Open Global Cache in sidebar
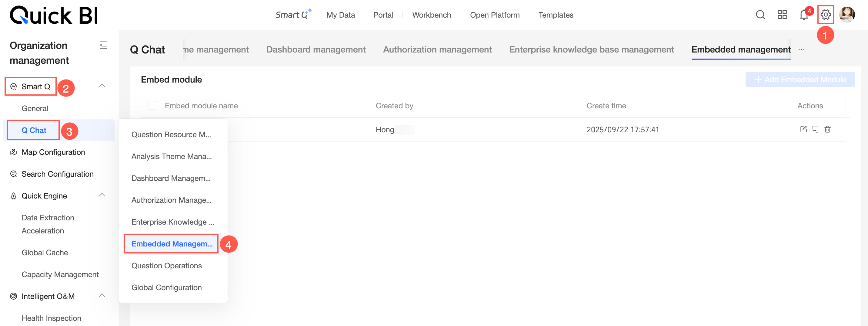 45,253
